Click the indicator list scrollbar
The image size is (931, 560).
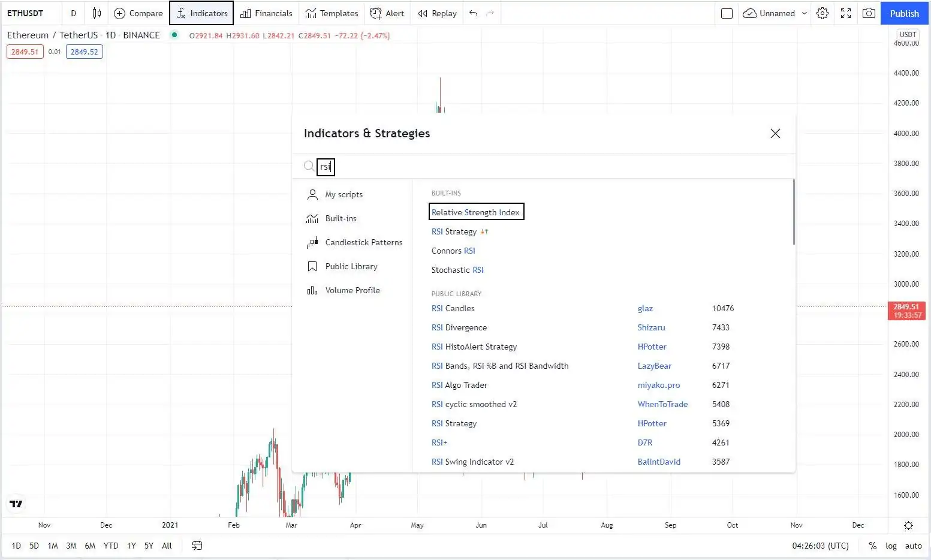pos(794,212)
